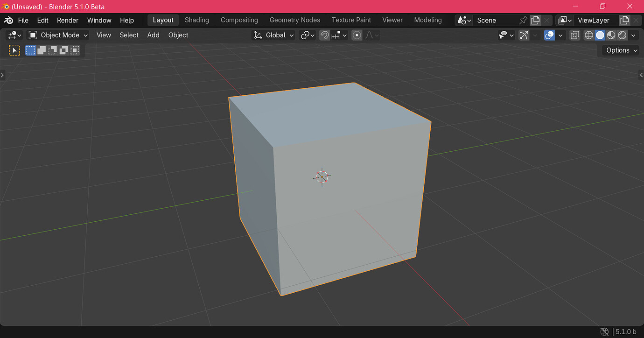The height and width of the screenshot is (338, 644).
Task: Select the Tweak selection tool icon
Action: point(14,50)
